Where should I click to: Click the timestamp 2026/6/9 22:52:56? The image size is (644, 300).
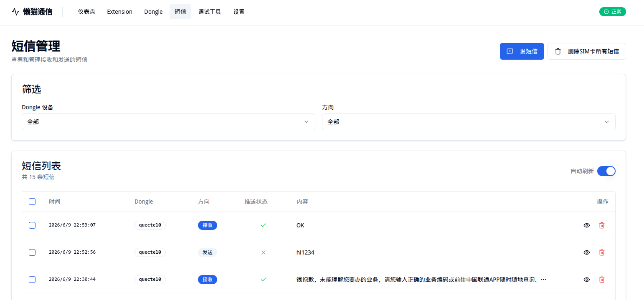[x=72, y=252]
